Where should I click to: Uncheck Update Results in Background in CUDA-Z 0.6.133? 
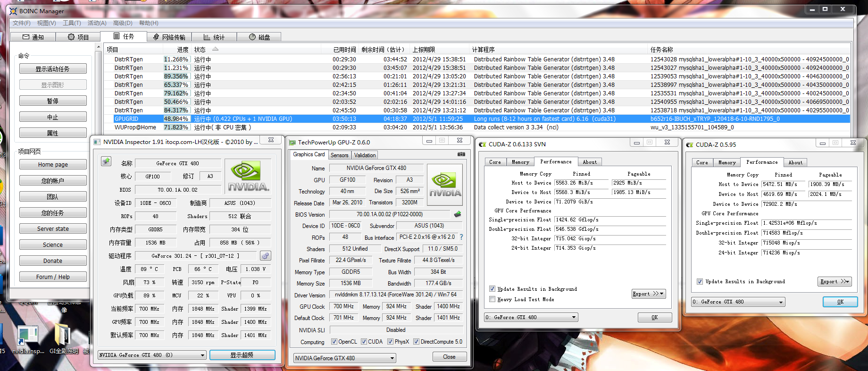click(492, 289)
